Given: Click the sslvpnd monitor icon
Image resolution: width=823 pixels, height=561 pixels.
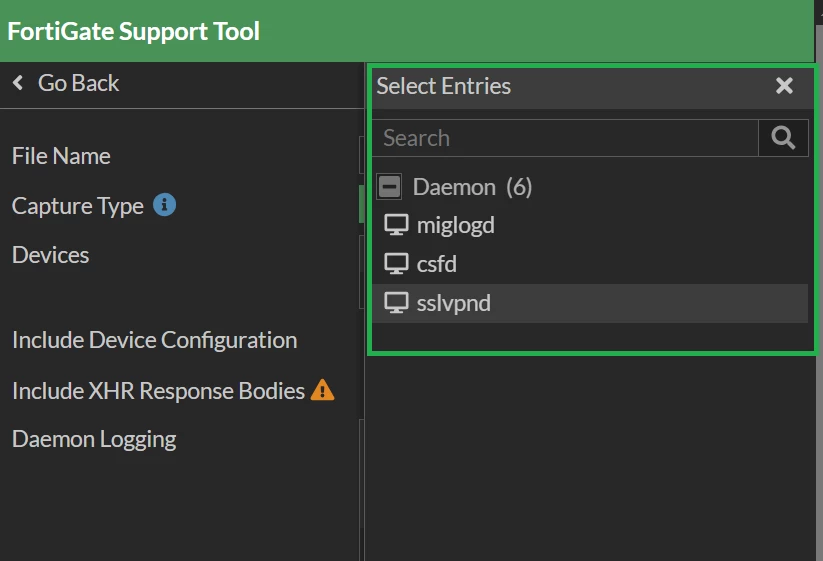Looking at the screenshot, I should click(x=396, y=303).
